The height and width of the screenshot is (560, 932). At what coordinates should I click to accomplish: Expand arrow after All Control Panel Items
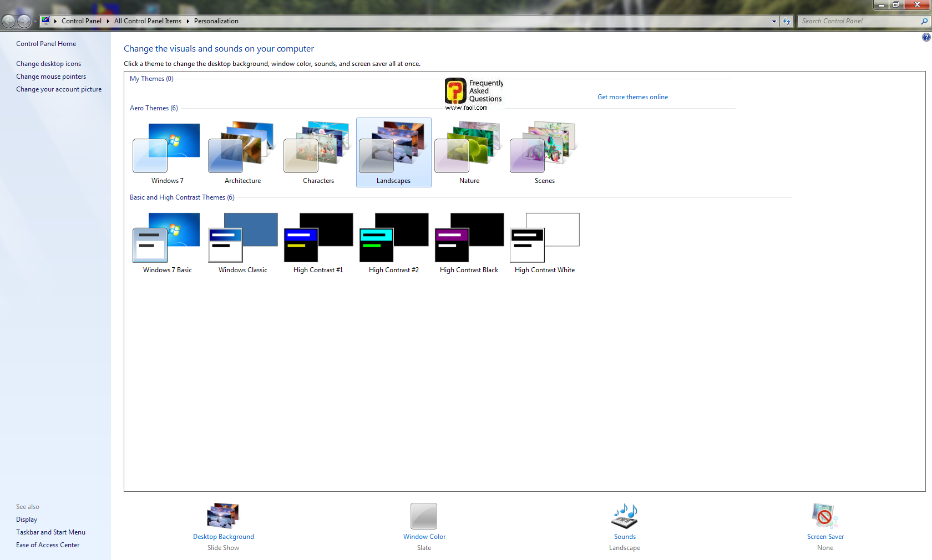188,21
